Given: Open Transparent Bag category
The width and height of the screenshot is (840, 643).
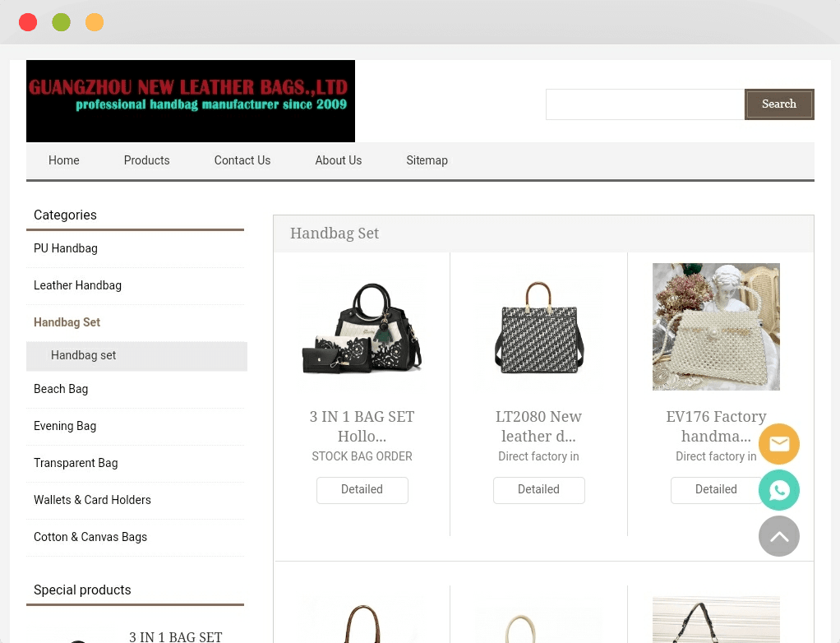Looking at the screenshot, I should pos(76,463).
